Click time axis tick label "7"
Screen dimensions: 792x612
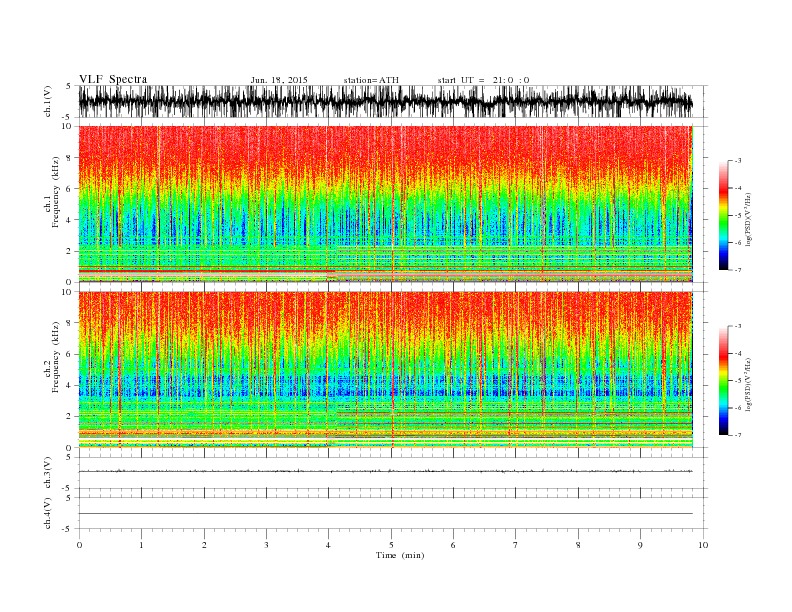point(516,545)
